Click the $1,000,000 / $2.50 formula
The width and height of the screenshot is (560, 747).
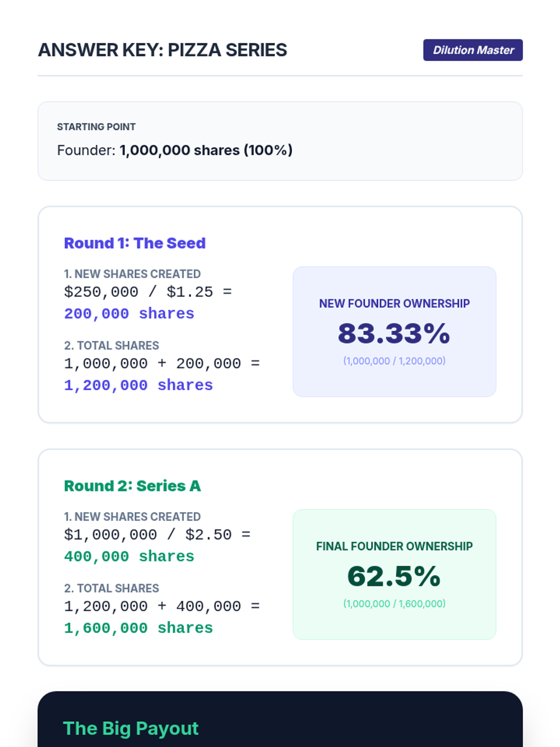[x=157, y=535]
